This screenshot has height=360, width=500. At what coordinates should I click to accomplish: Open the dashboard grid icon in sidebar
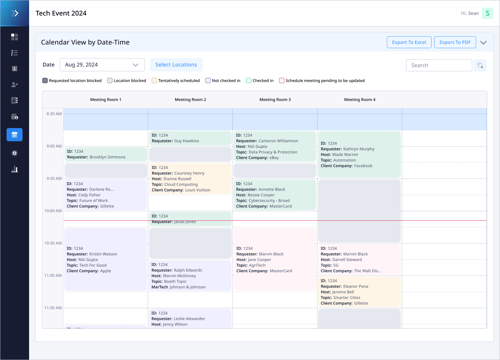click(14, 37)
